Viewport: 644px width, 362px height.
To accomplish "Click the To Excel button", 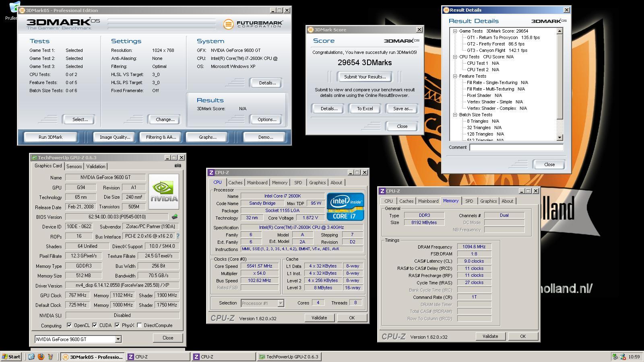I will click(x=365, y=109).
